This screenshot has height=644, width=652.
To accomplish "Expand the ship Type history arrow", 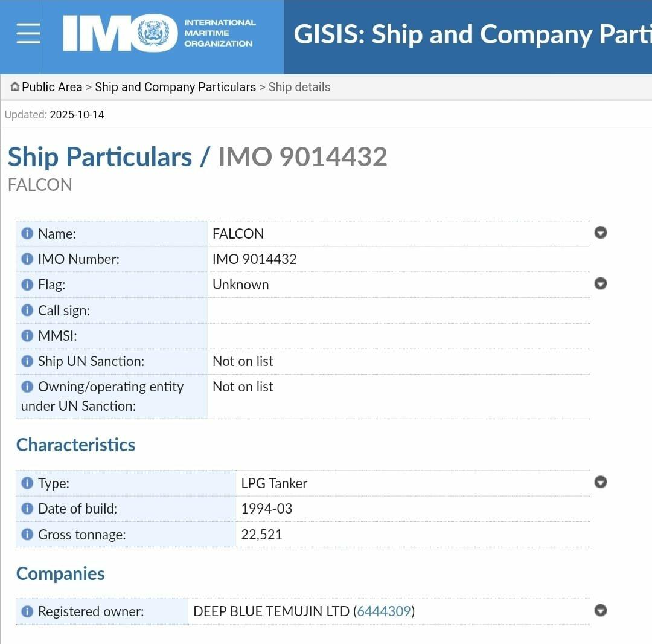I will 600,482.
